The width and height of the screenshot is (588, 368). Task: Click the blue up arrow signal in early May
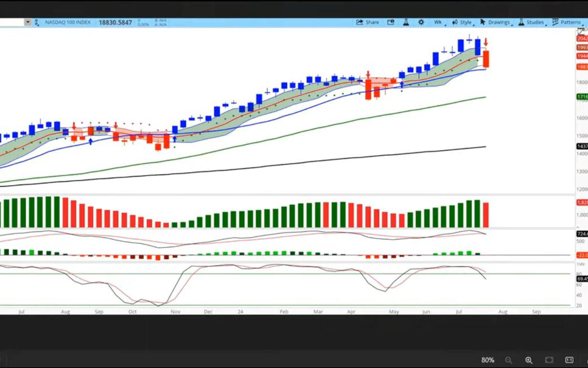pos(402,85)
